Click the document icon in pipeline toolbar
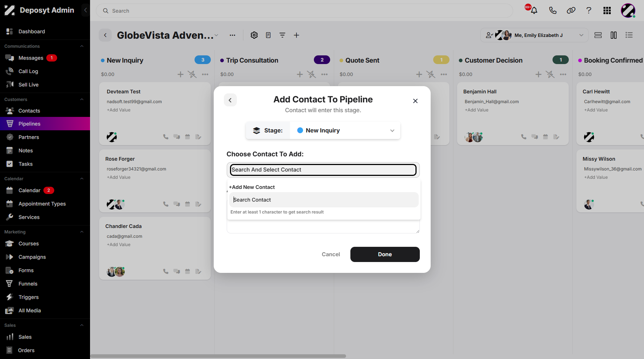 point(268,35)
